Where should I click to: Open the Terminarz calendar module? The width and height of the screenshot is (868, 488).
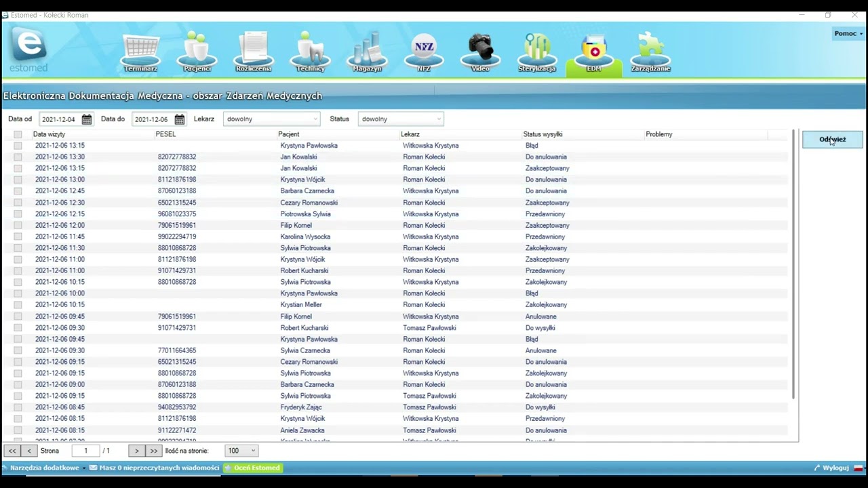[x=140, y=52]
